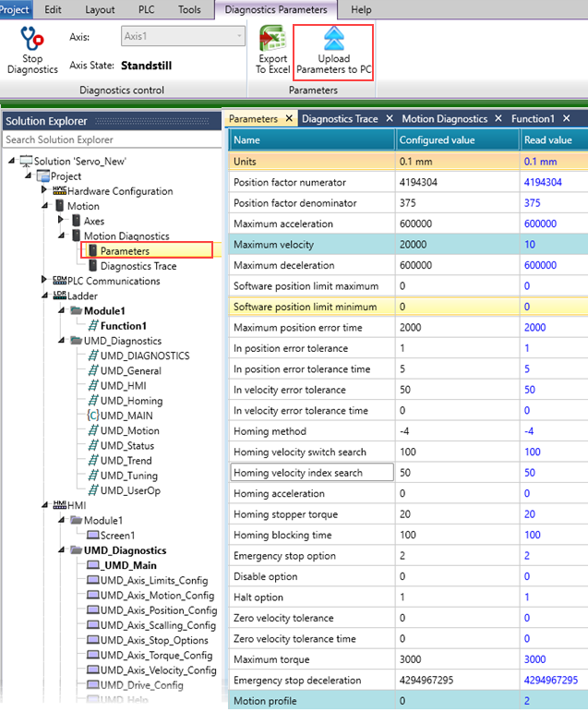Screen dimensions: 588x712
Task: Click the screen icon beside _UMD_Main
Action: click(92, 565)
